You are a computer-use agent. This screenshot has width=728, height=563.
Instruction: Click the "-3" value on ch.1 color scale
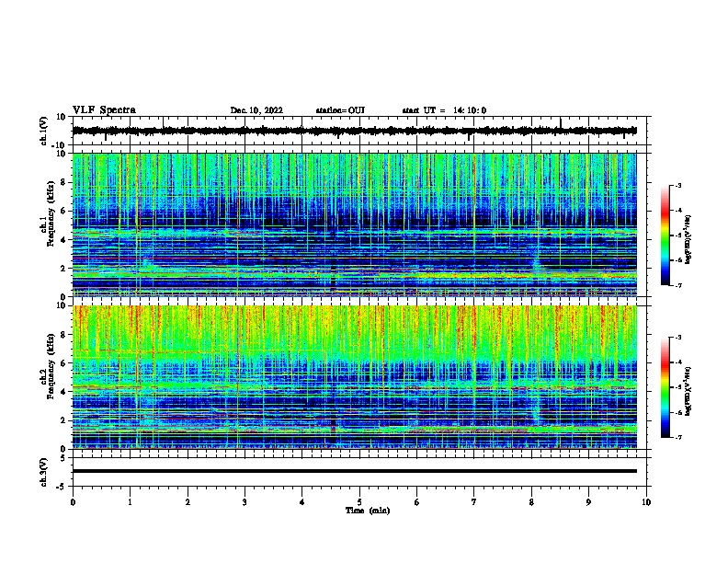click(677, 186)
